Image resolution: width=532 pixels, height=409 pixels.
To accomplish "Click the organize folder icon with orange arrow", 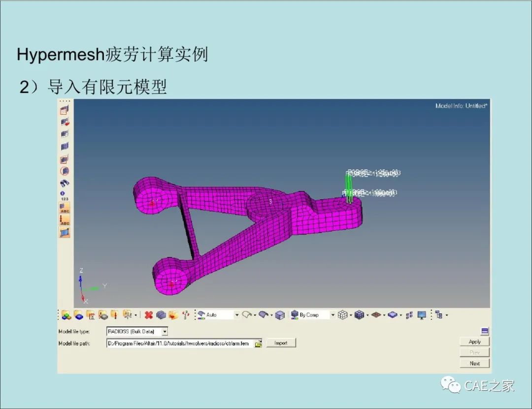I will coord(173,315).
